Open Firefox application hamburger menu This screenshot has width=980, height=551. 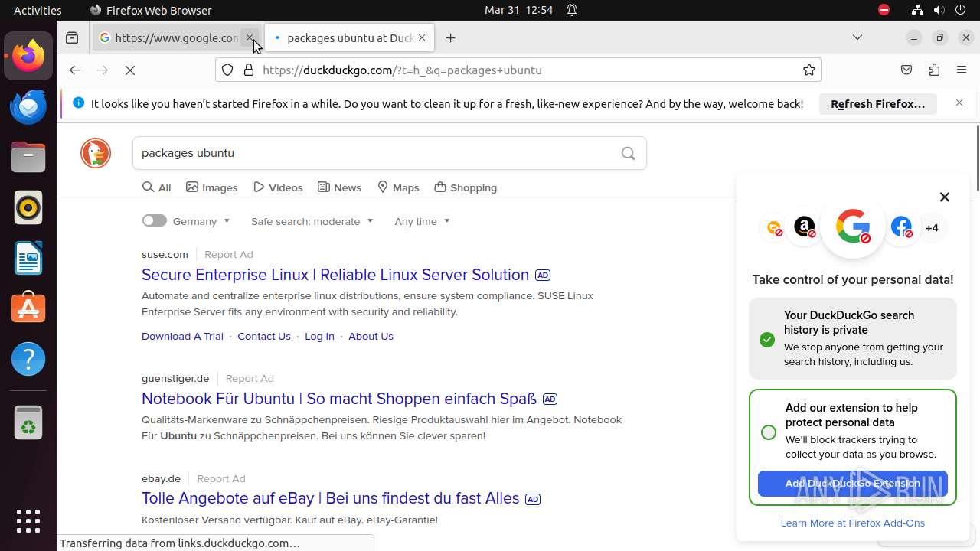point(962,70)
